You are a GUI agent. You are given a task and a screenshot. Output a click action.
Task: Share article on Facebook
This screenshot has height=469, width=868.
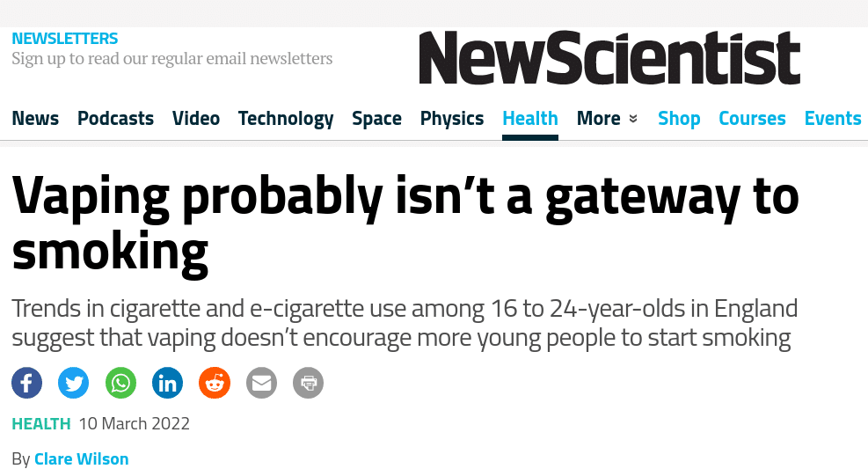(26, 383)
